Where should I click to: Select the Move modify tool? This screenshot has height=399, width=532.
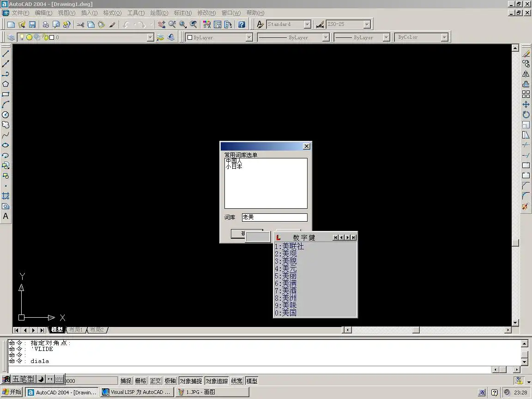point(526,104)
